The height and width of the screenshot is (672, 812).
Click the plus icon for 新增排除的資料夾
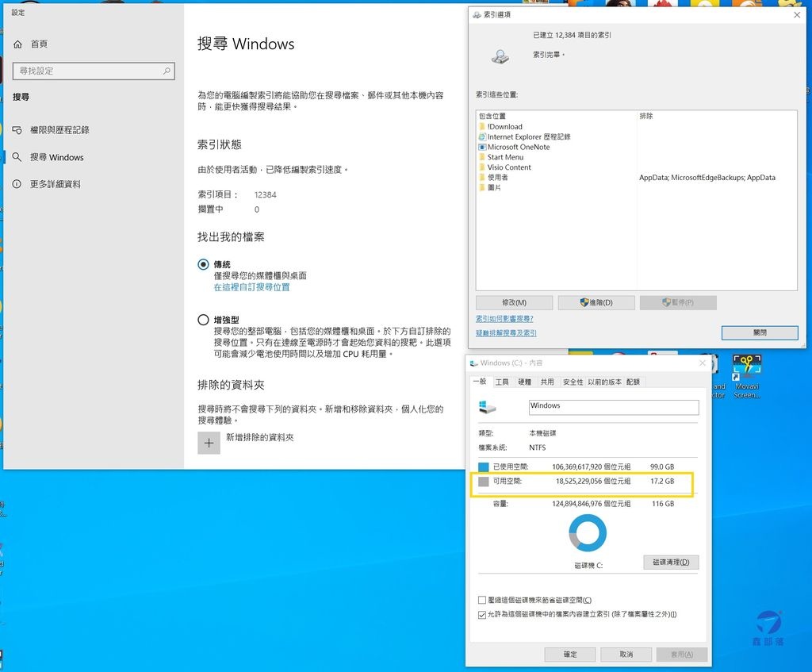click(x=209, y=443)
